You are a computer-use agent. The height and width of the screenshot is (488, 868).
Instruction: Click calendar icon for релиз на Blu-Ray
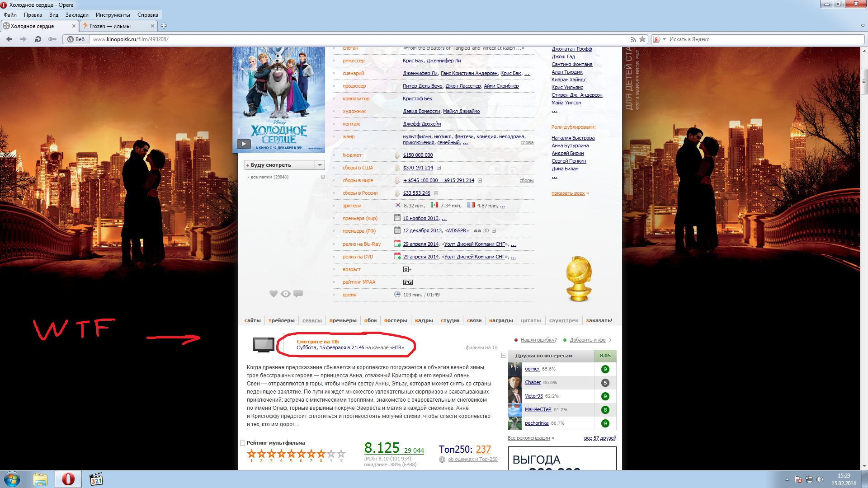coord(397,244)
